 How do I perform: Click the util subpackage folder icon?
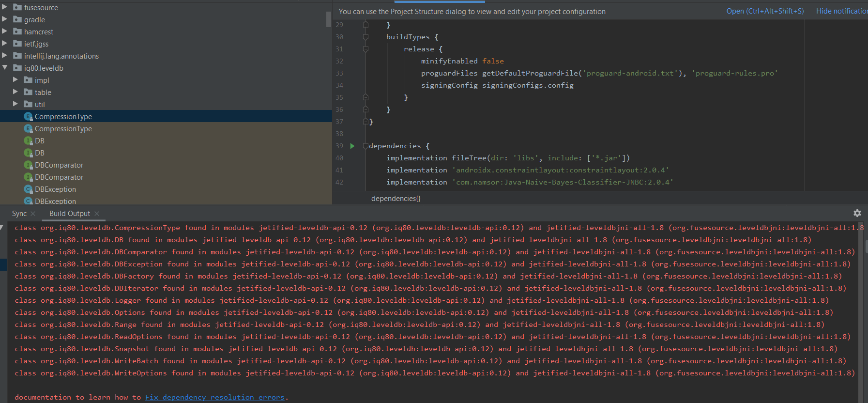click(28, 104)
